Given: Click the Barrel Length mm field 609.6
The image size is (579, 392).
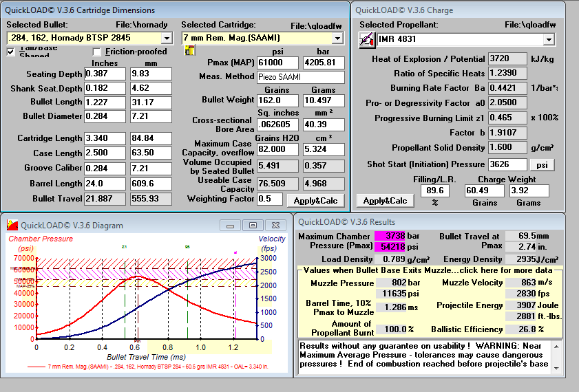Looking at the screenshot, I should (x=151, y=184).
